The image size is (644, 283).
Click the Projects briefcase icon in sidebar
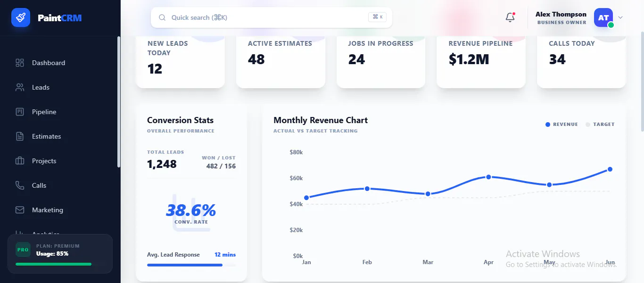[20, 161]
